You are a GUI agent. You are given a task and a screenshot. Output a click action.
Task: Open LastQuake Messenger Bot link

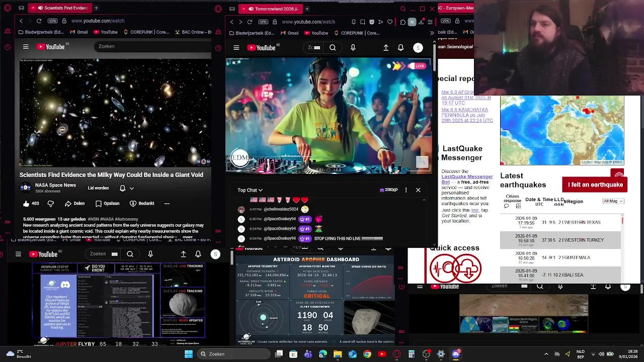467,179
